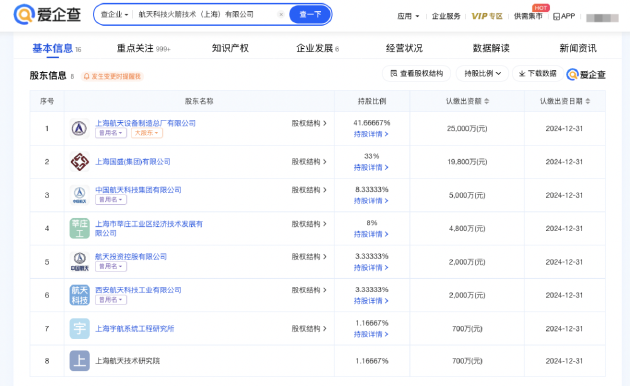Open 持股详情 under 41.66667%
Image resolution: width=630 pixels, height=386 pixels.
click(x=371, y=134)
